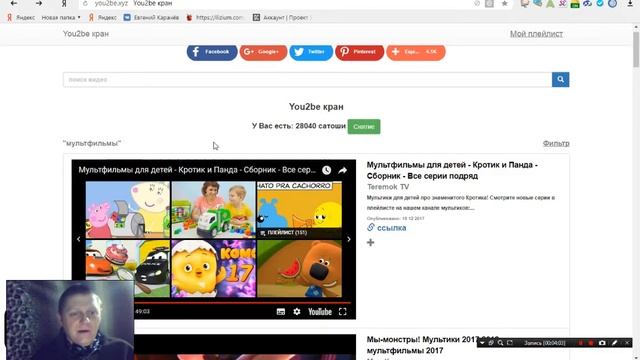Screen dimensions: 640x360
Task: Click the YouTube logo in the player
Action: pos(320,312)
